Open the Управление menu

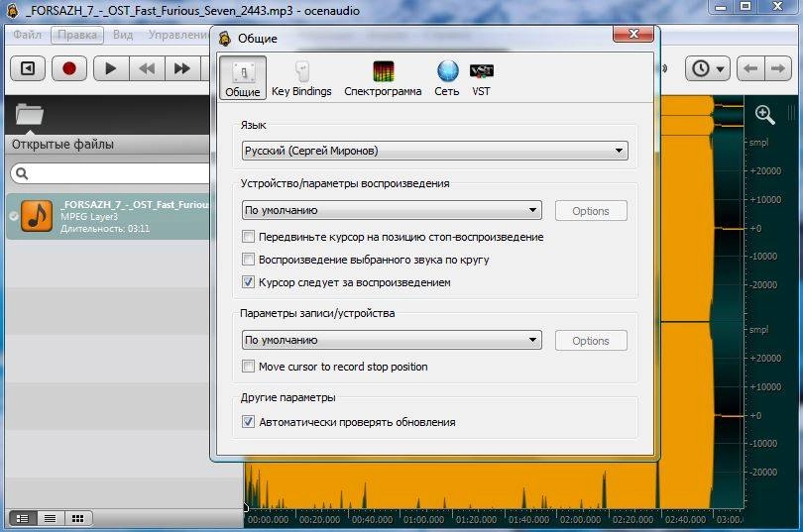[x=178, y=35]
